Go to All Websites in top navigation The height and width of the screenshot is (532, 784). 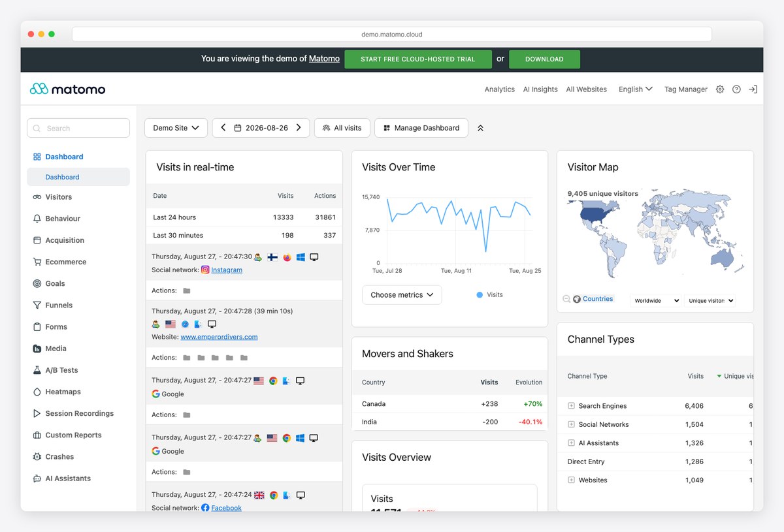click(x=587, y=89)
